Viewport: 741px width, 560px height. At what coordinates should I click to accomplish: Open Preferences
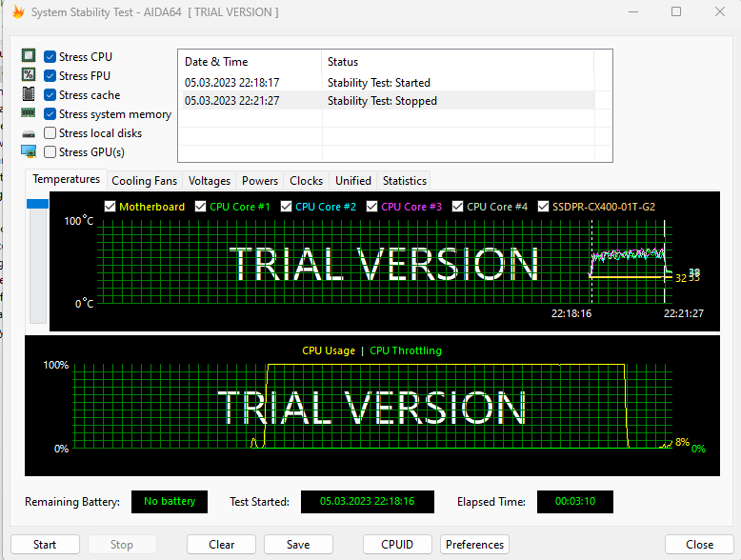pos(474,545)
